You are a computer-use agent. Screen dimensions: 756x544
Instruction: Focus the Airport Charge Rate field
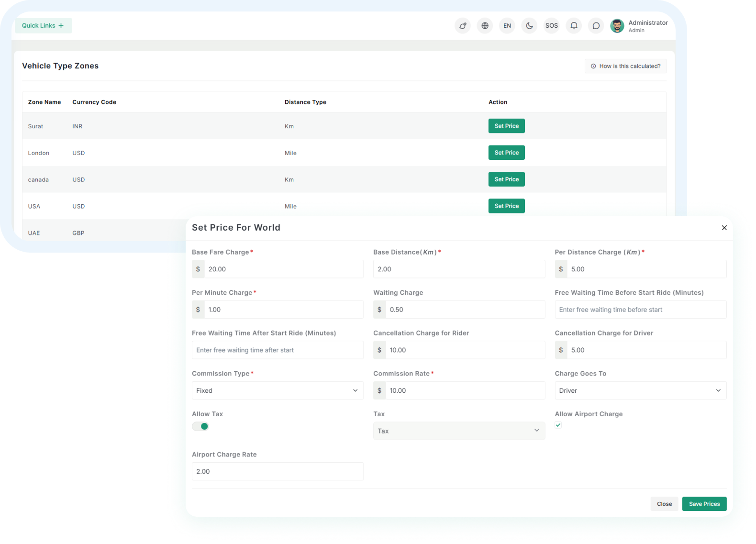[x=277, y=471]
